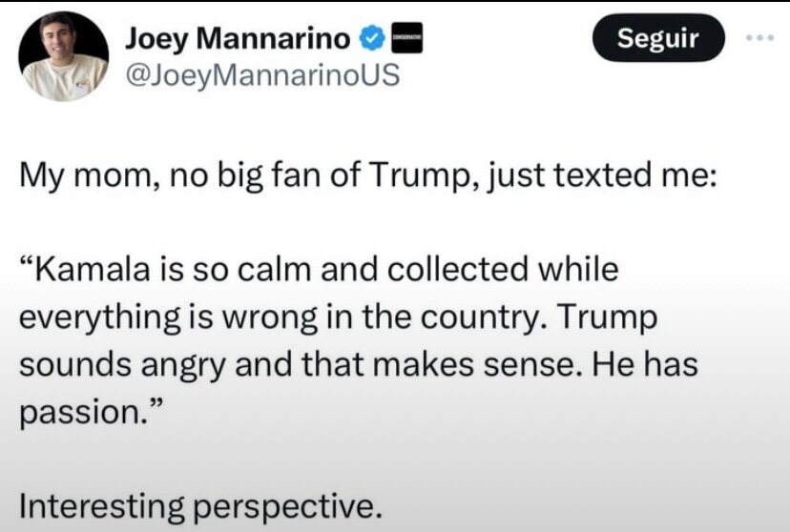Click the line starting with 'Kamala is so calm'
This screenshot has height=532, width=790.
(x=320, y=270)
